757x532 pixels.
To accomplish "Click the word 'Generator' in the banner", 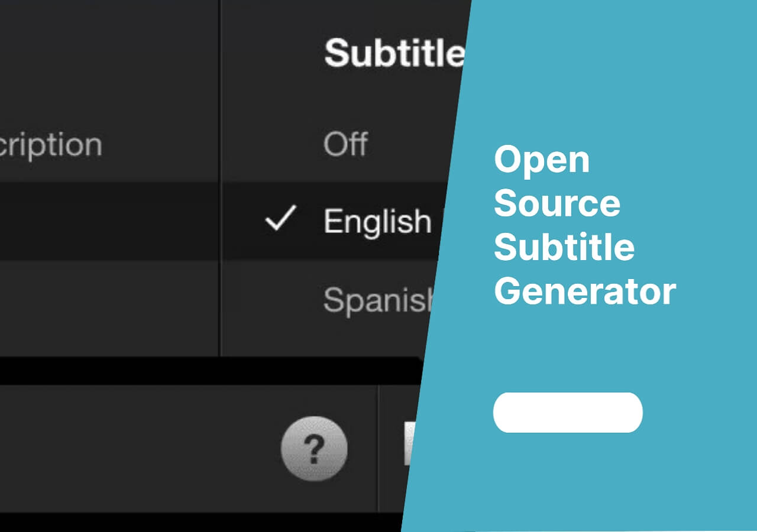I will (585, 291).
